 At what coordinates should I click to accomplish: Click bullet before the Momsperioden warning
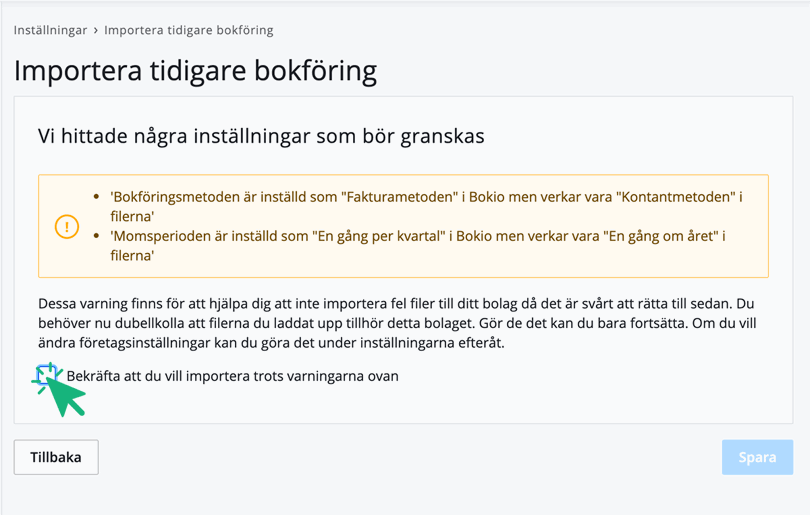[95, 237]
